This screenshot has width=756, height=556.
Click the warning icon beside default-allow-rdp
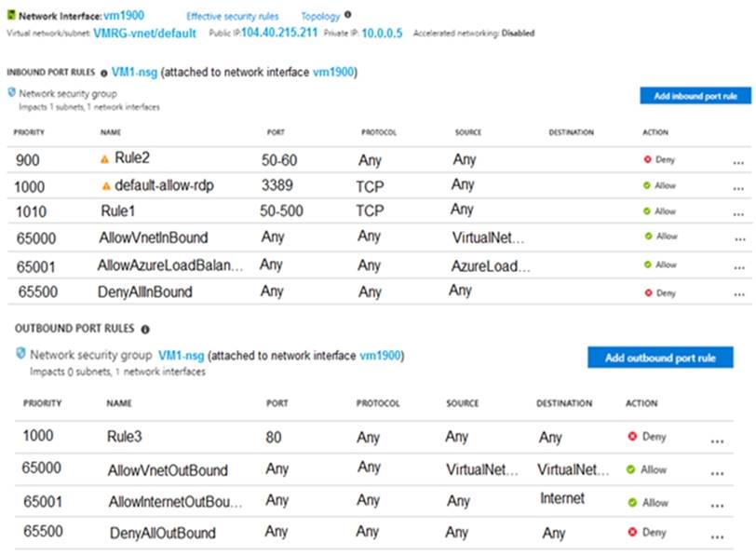pos(106,186)
